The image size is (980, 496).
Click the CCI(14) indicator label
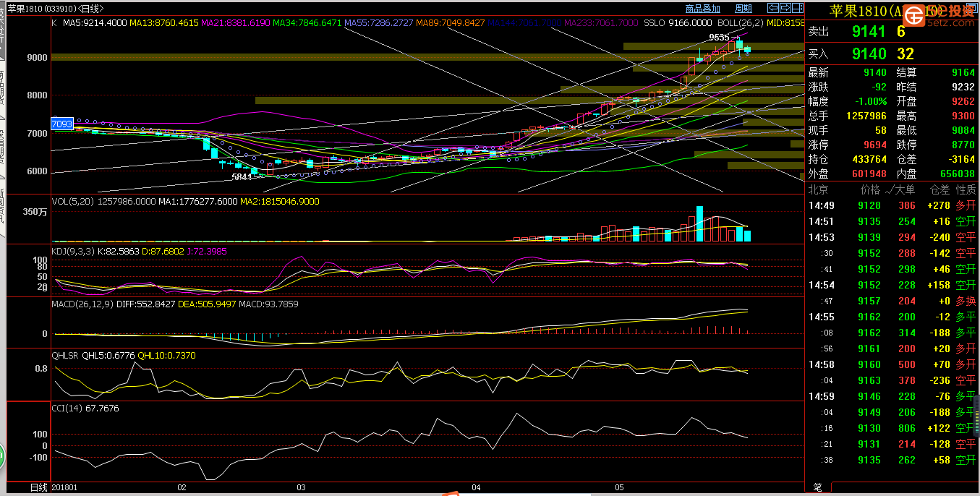67,409
